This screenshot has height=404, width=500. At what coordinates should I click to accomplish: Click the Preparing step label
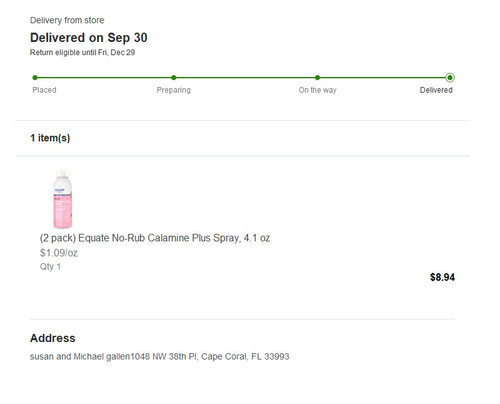tap(174, 90)
